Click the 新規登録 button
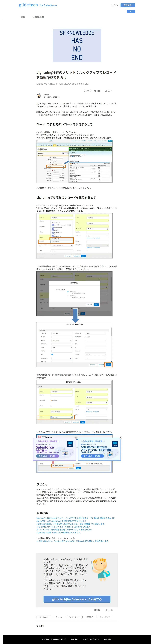 (x=127, y=5)
